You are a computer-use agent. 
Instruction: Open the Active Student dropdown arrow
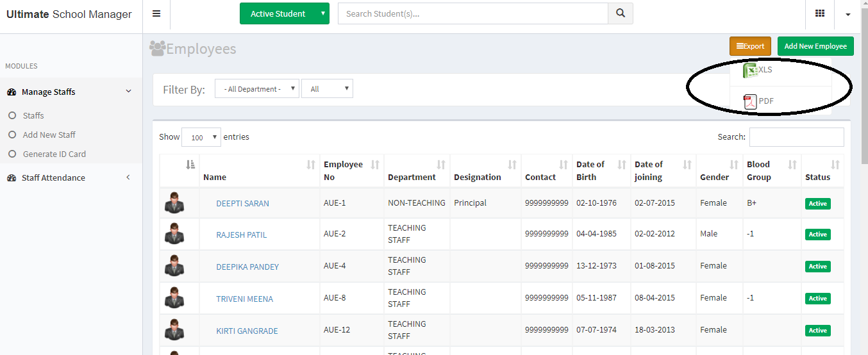pyautogui.click(x=323, y=13)
